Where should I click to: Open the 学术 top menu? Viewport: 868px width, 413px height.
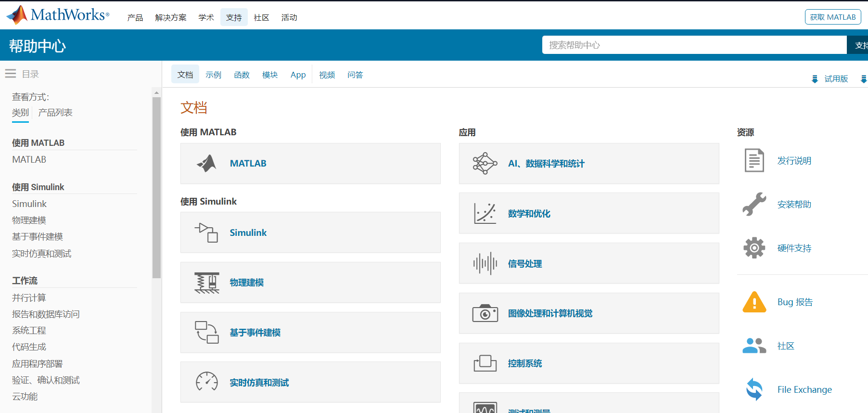206,17
